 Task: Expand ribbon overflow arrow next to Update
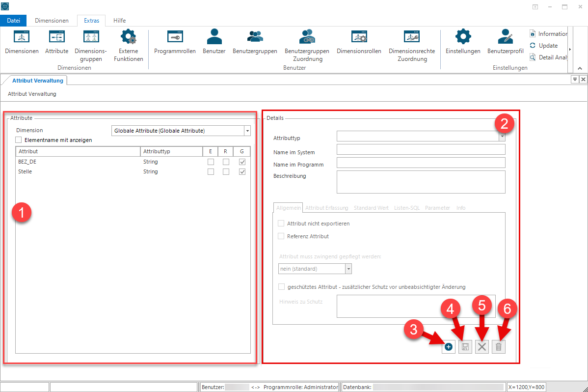pos(570,49)
